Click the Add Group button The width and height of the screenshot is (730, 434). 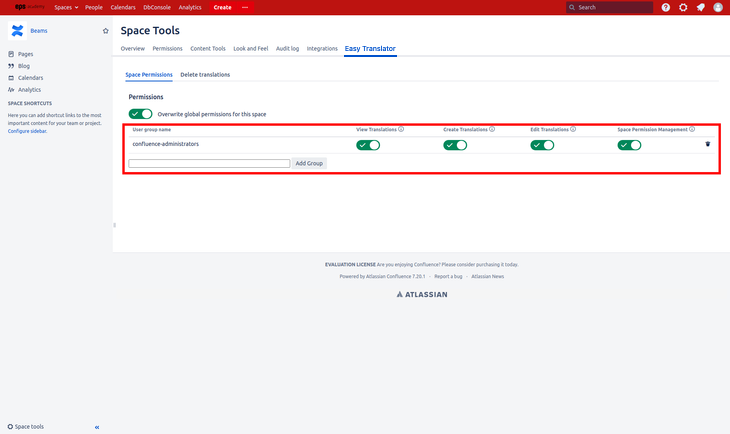309,162
